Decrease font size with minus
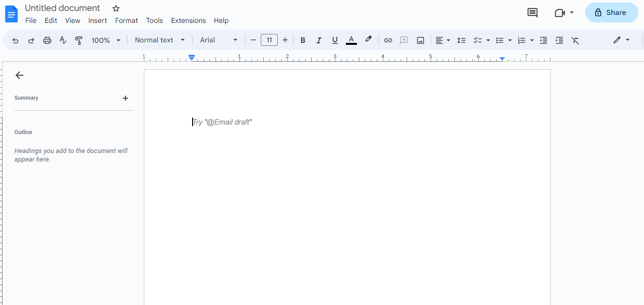Screen dimensions: 644x305 (253, 40)
